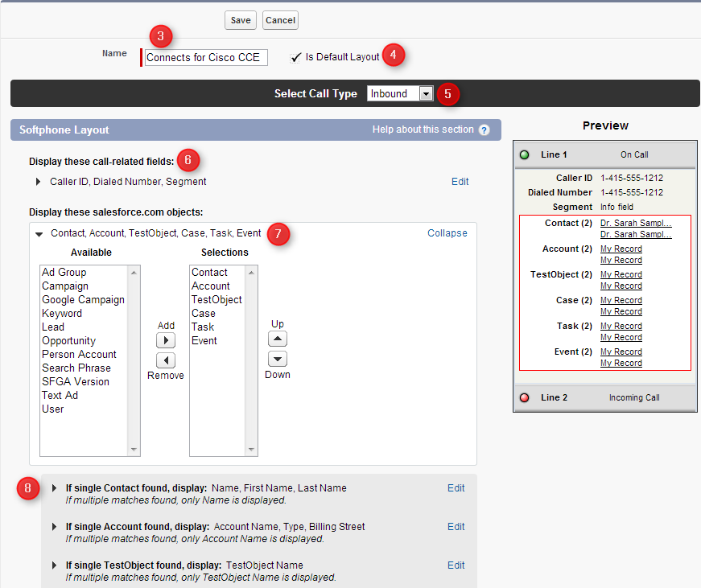This screenshot has width=701, height=588.
Task: Expand the single TestObject found row
Action: 54,565
